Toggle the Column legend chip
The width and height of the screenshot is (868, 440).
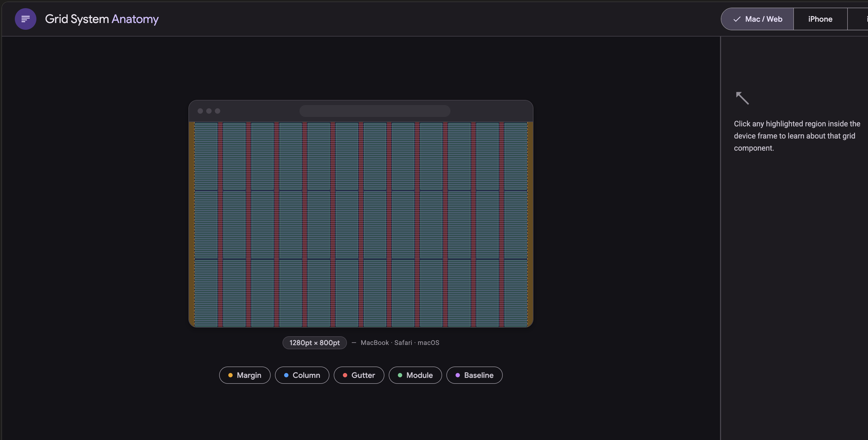coord(302,375)
